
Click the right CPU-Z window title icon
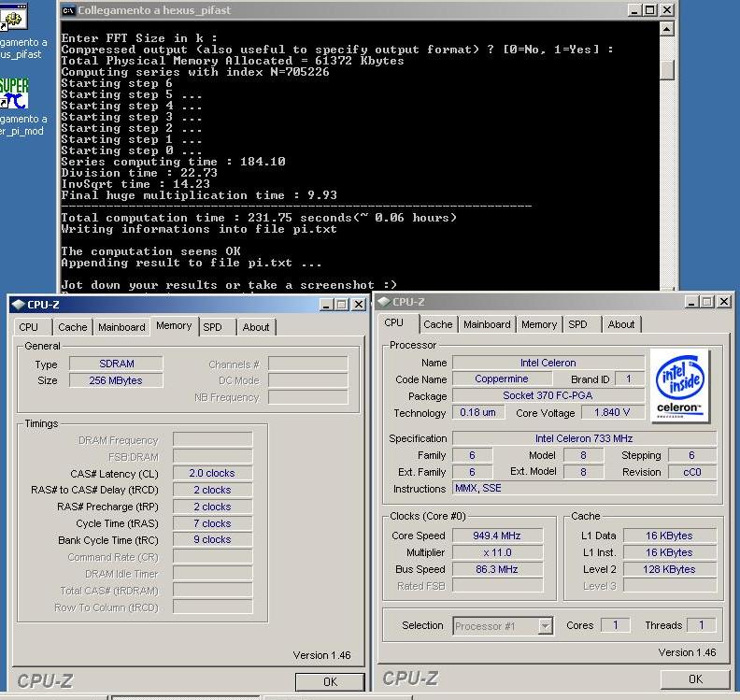384,302
